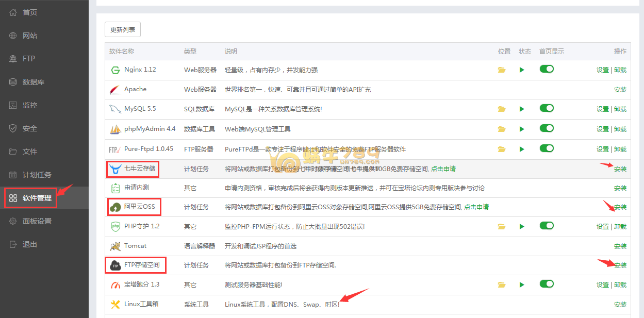Open the Pure-Ftpd folder location icon

tap(501, 149)
